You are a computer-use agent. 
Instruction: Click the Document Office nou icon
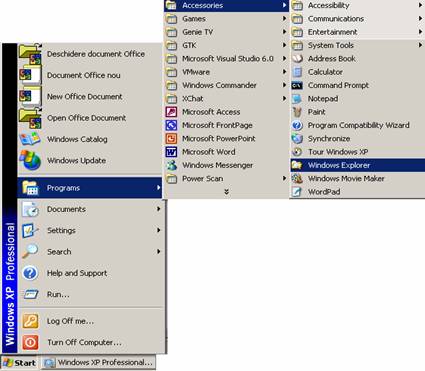tap(30, 75)
